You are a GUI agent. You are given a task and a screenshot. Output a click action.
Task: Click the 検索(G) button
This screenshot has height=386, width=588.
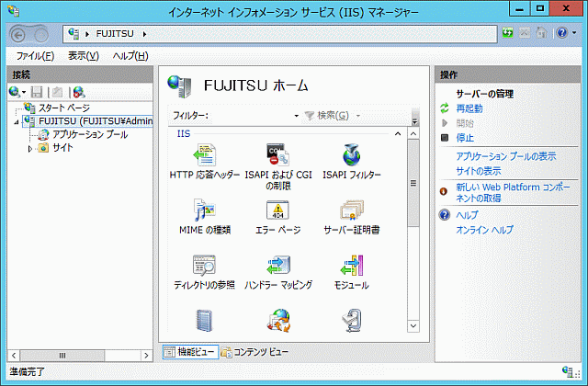327,116
